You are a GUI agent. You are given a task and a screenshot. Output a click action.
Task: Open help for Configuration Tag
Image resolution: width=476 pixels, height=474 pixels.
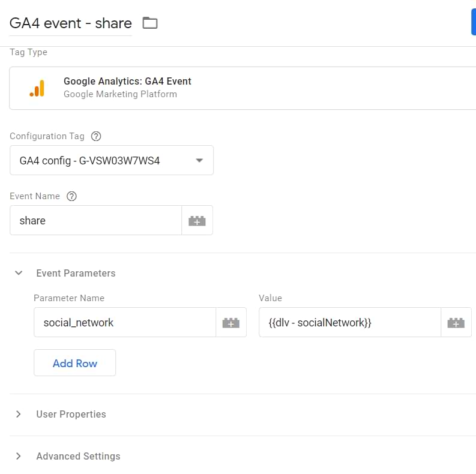coord(95,136)
